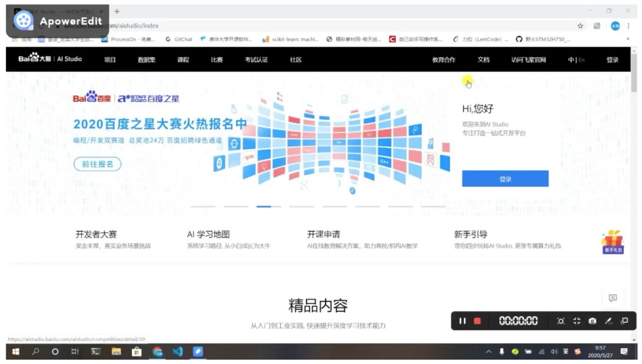Image resolution: width=642 pixels, height=364 pixels.
Task: Open the ProcessOn bookmark
Action: 128,39
